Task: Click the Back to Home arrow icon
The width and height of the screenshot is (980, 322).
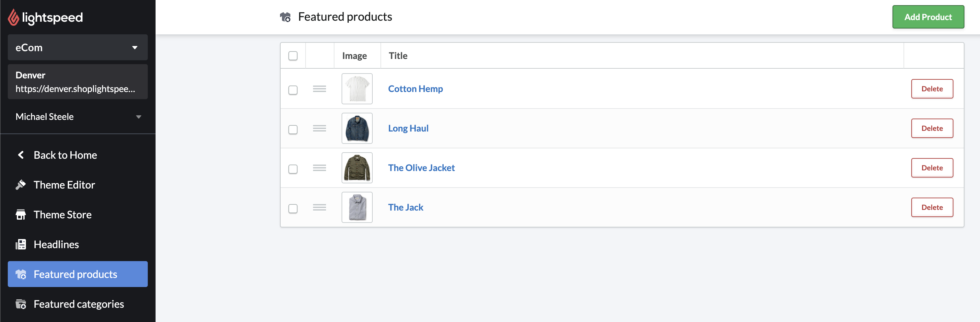Action: pyautogui.click(x=21, y=155)
